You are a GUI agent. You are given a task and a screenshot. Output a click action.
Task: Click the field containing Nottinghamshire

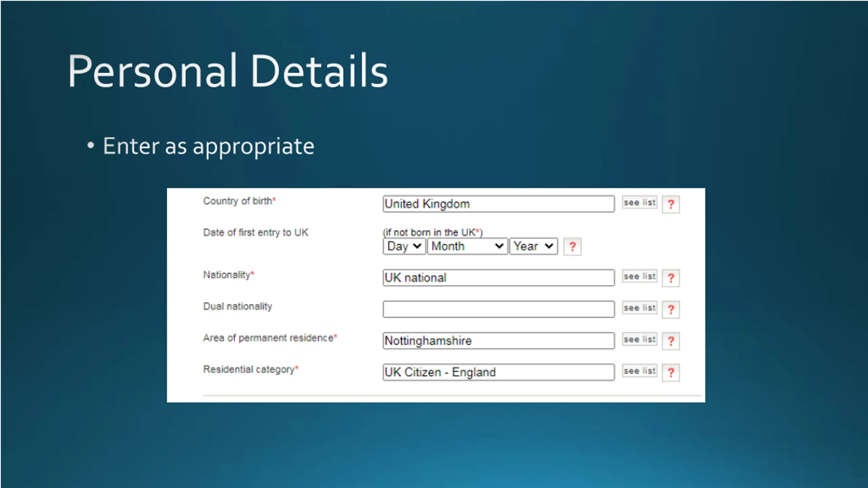(498, 341)
